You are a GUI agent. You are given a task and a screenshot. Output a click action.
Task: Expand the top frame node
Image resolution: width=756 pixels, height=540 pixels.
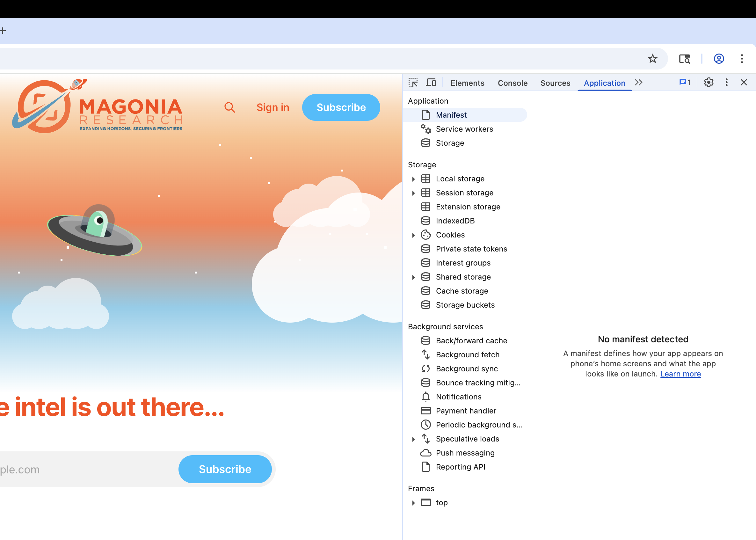(x=413, y=503)
